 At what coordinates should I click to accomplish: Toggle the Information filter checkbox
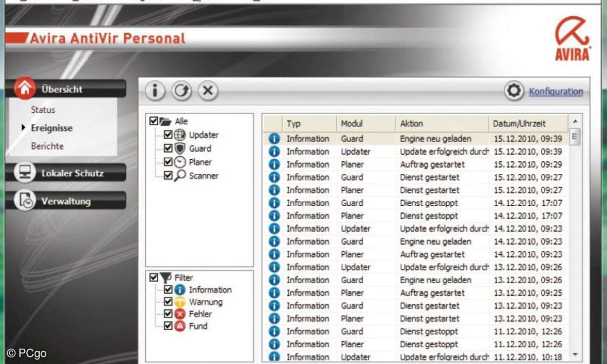pyautogui.click(x=168, y=290)
